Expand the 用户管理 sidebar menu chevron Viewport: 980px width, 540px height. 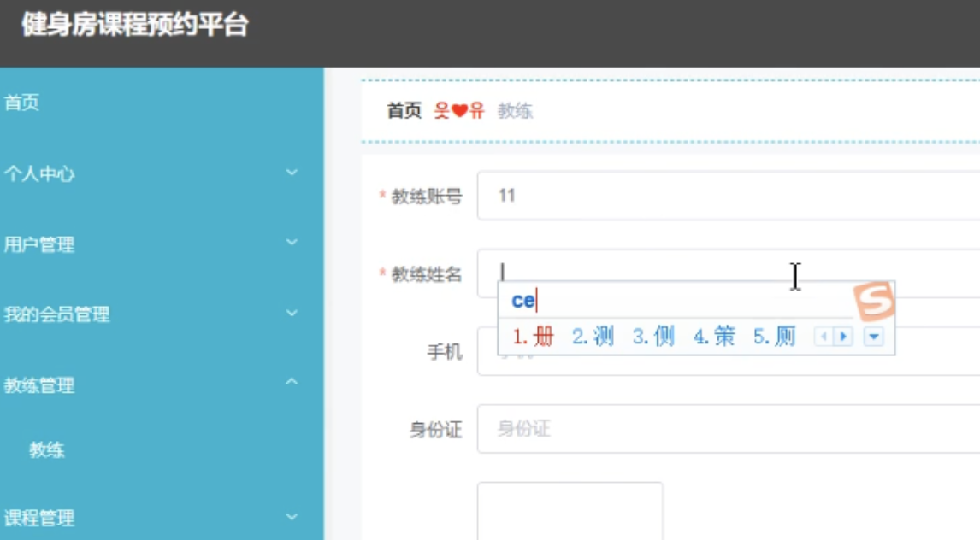tap(292, 242)
